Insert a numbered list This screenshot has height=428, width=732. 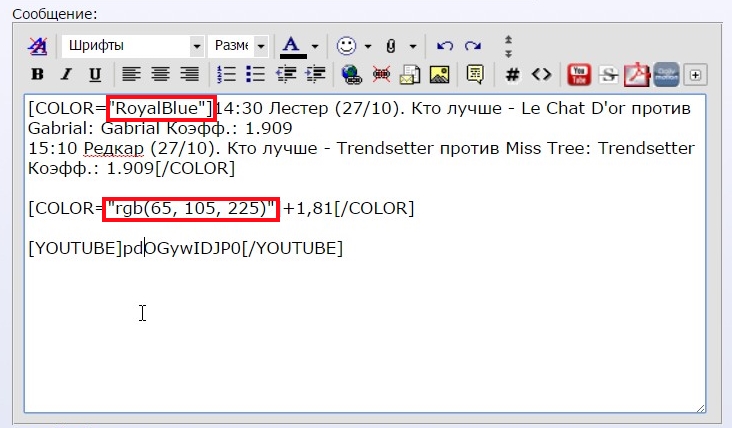click(x=226, y=74)
